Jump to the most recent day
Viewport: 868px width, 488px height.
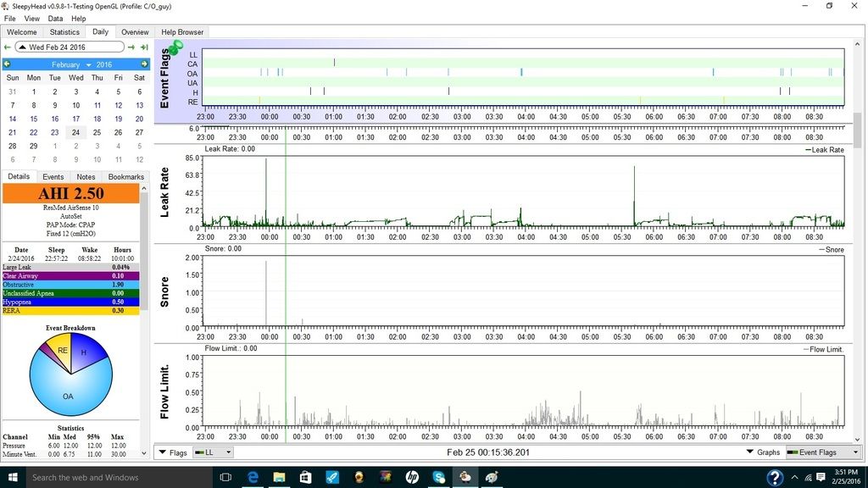click(144, 47)
